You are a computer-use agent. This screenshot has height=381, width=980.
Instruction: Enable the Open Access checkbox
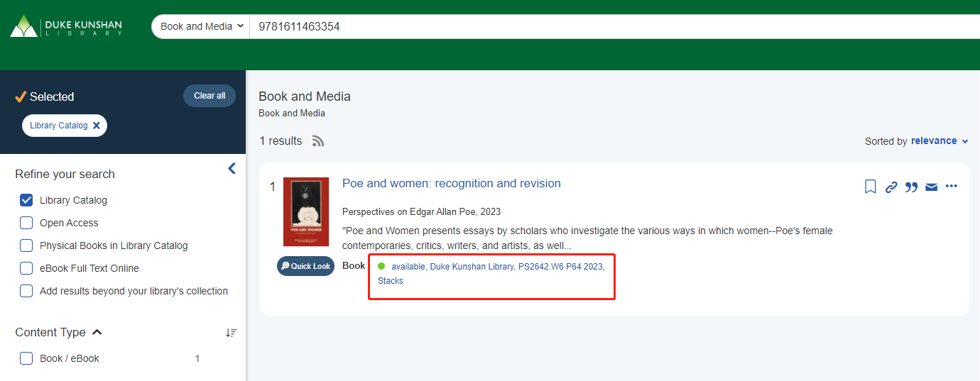point(26,223)
